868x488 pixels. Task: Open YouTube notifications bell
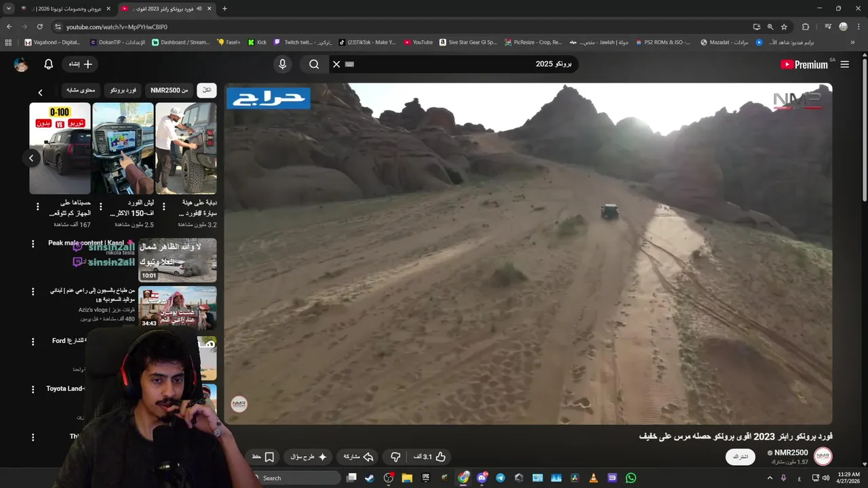point(48,64)
